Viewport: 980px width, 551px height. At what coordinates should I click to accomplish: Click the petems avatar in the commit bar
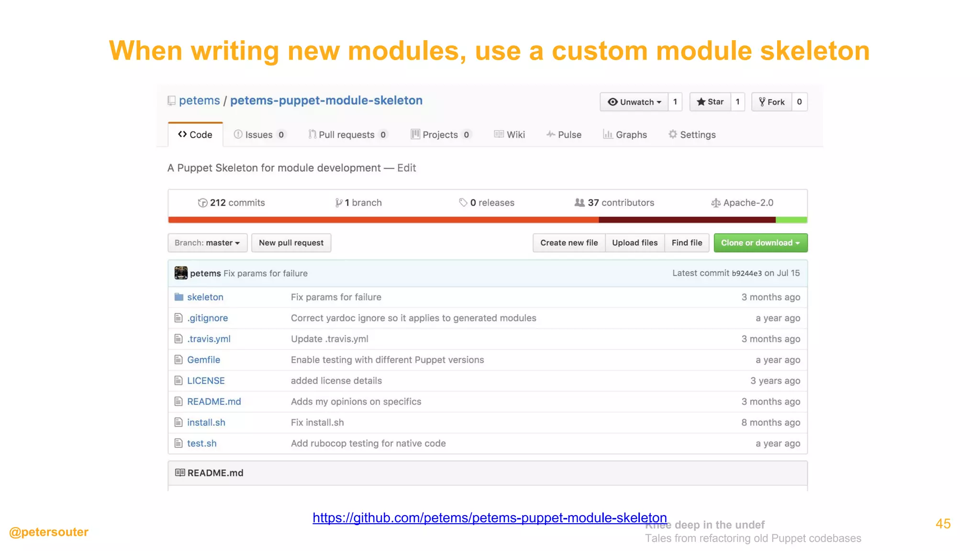(x=181, y=273)
